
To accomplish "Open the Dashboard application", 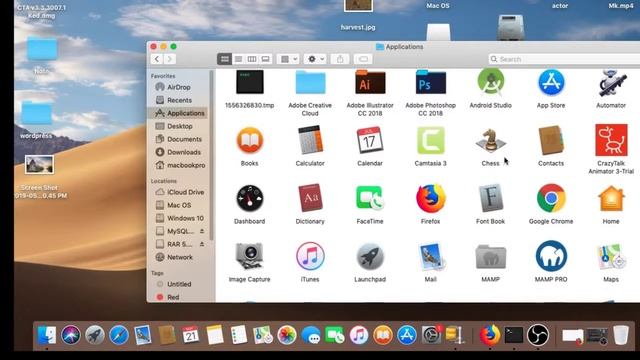I will (249, 198).
